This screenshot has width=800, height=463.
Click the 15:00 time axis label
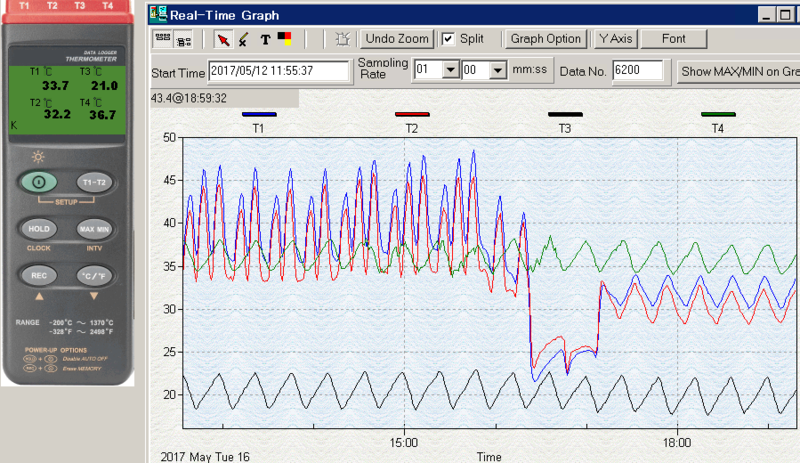pos(404,443)
